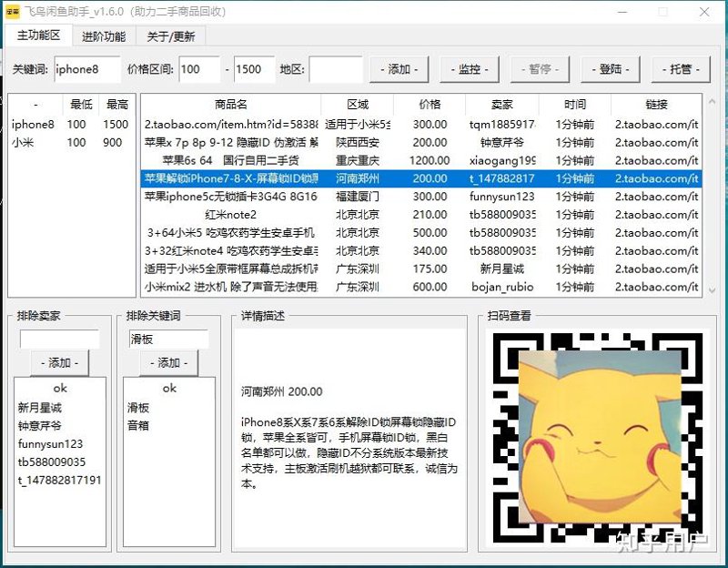
Task: Click the ok header of excluded sellers list
Action: coord(60,388)
